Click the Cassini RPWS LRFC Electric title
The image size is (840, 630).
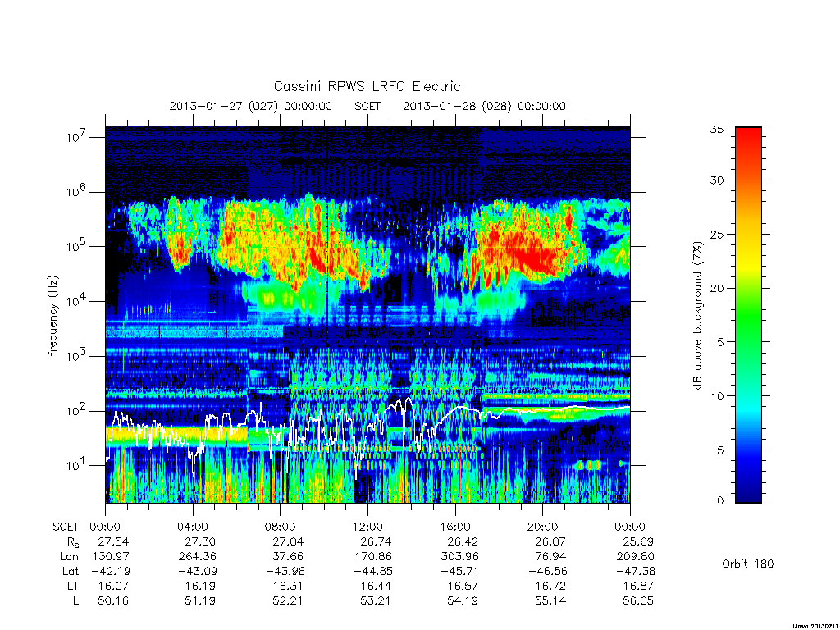click(x=367, y=86)
